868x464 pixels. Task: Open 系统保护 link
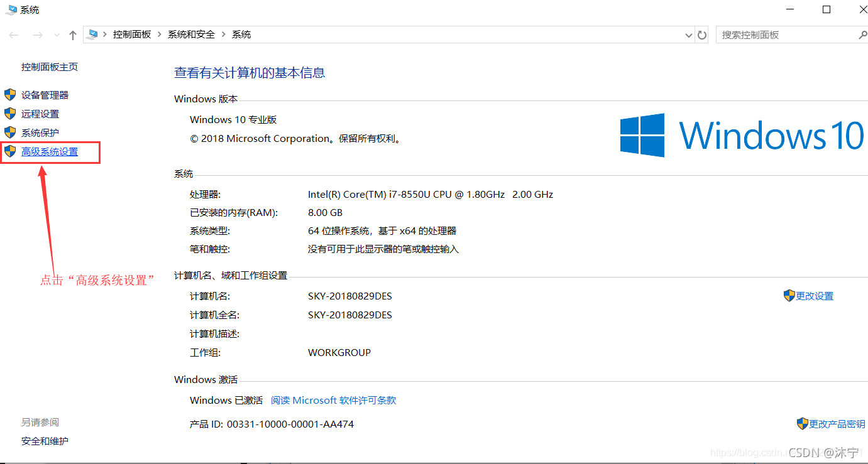tap(40, 132)
